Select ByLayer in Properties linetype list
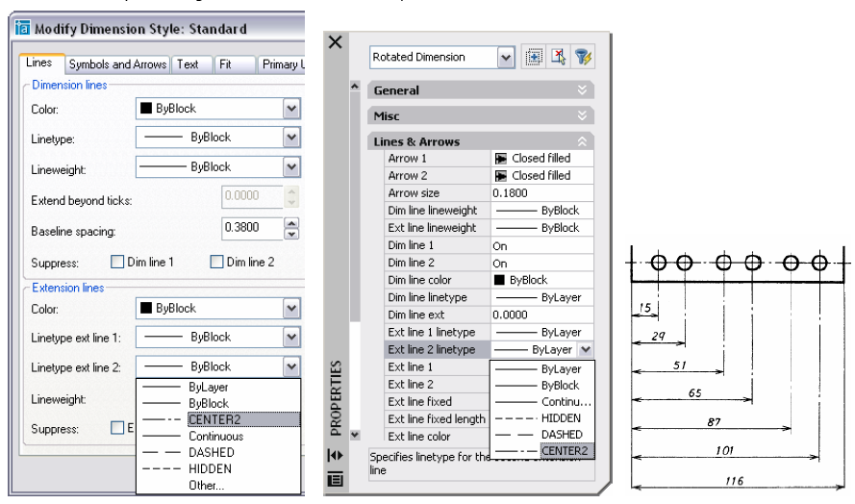The image size is (855, 504). tap(542, 369)
